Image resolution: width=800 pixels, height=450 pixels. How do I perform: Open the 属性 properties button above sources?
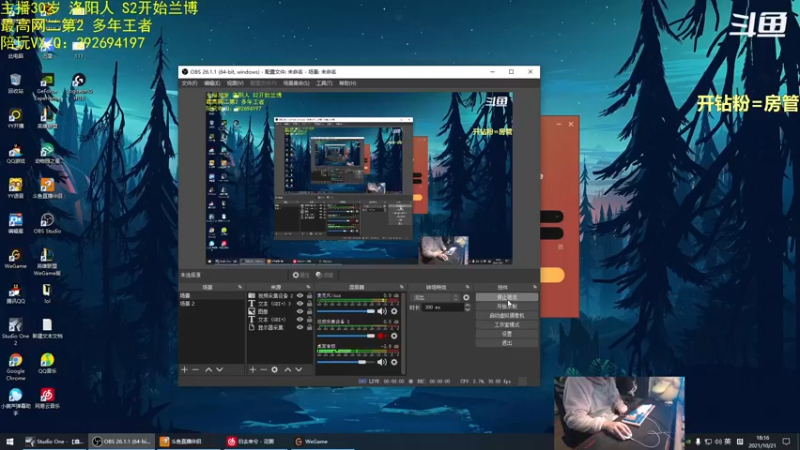click(x=301, y=275)
